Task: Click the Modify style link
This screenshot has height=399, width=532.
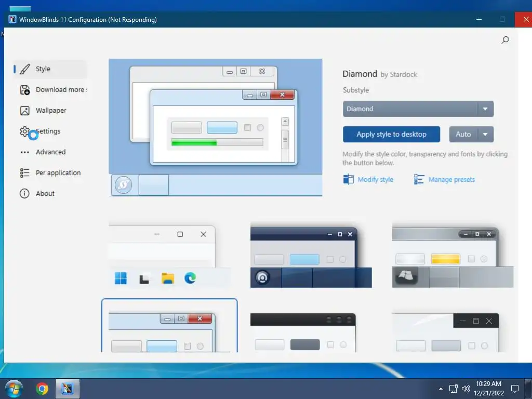Action: click(x=375, y=179)
